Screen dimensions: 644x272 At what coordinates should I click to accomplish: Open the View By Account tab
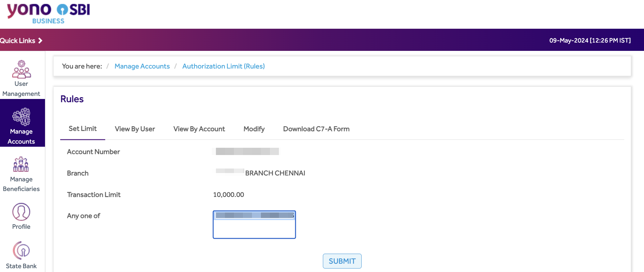199,129
